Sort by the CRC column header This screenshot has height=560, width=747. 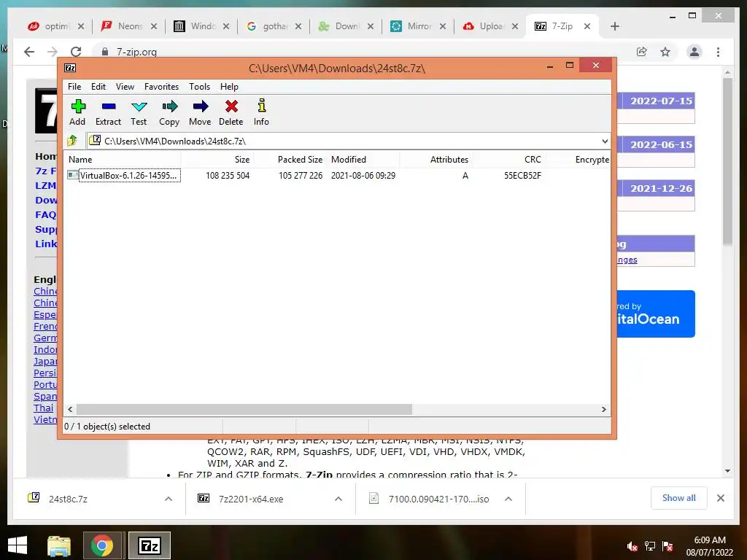click(x=508, y=160)
